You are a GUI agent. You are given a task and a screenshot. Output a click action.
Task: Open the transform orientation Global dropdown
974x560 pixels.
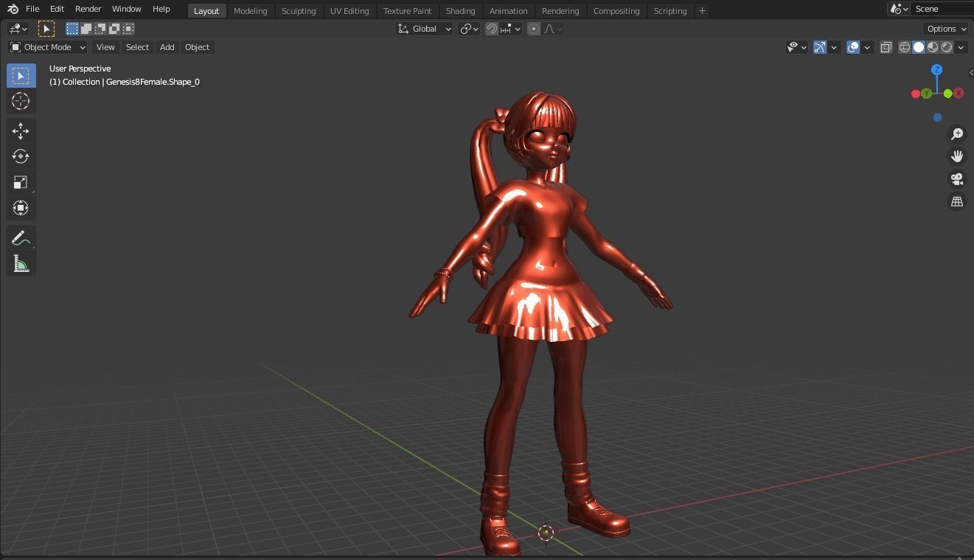pyautogui.click(x=424, y=29)
